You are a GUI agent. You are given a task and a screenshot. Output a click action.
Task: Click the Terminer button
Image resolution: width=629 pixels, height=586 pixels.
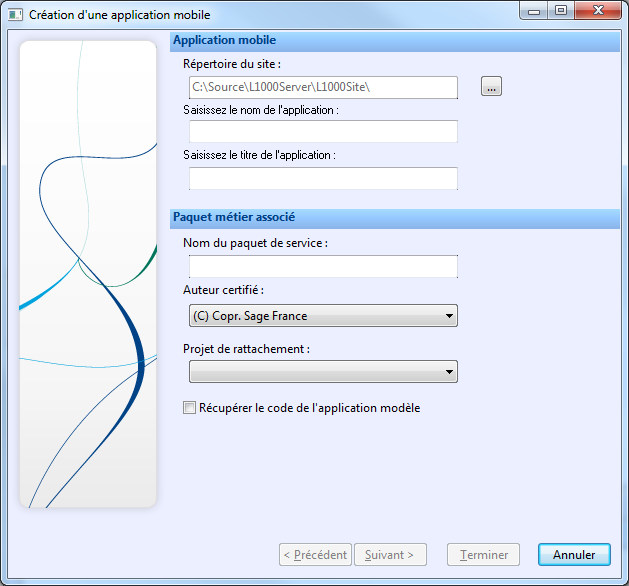483,555
